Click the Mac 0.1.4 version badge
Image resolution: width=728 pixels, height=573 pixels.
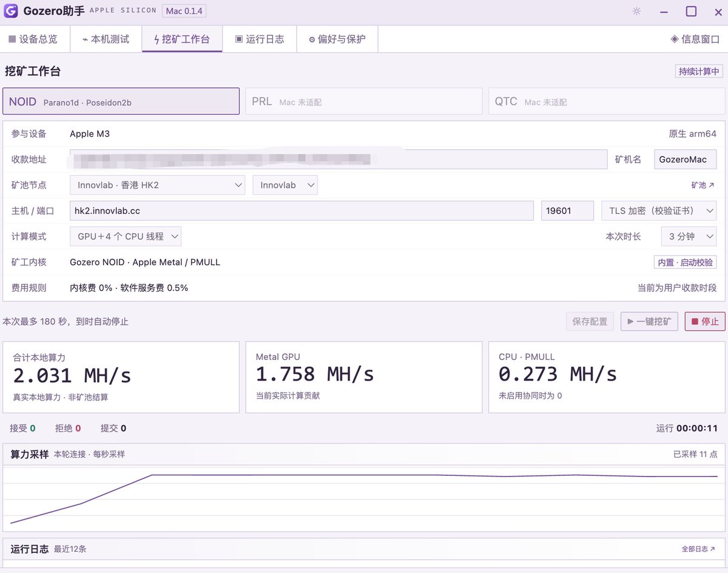(184, 11)
